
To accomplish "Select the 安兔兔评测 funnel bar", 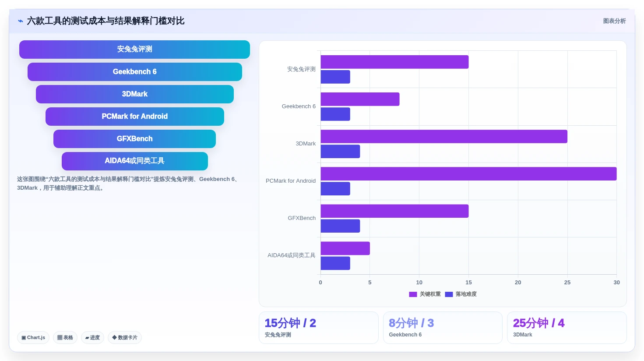I will pos(134,50).
